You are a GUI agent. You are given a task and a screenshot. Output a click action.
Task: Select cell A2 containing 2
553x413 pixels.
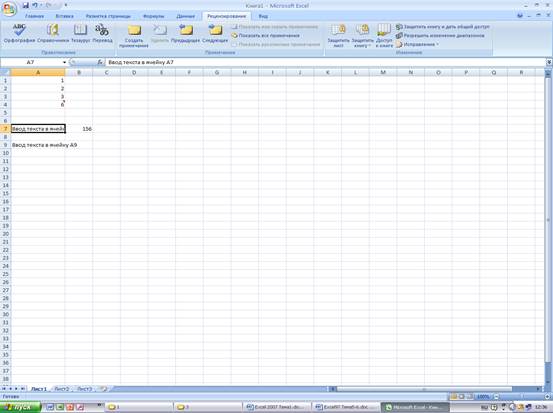pos(38,89)
